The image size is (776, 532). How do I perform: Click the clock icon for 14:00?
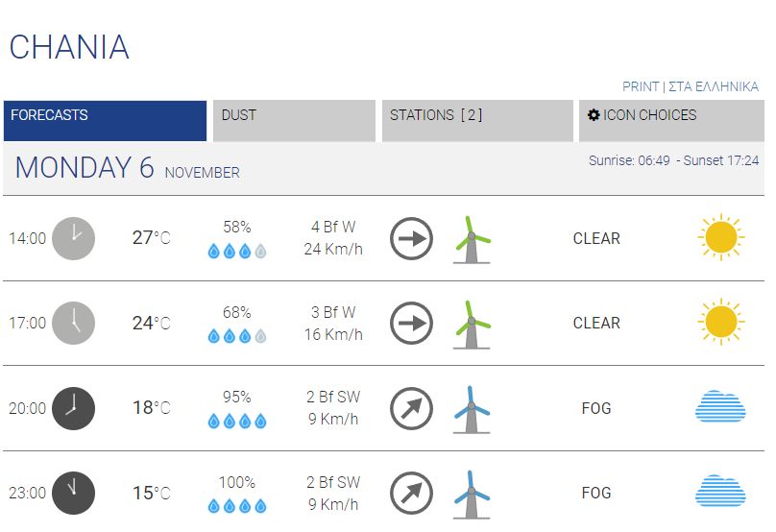73,238
